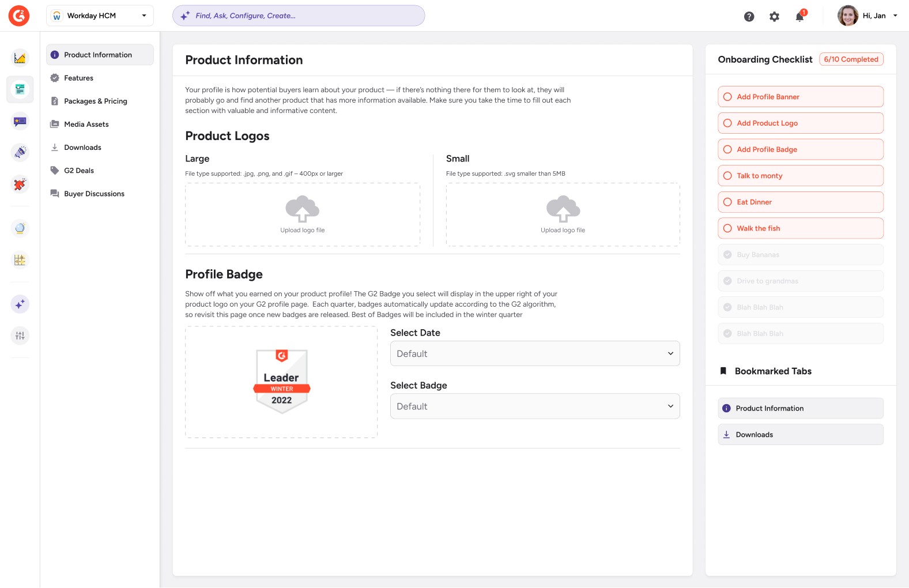Focus the Find, Ask, Configure, Create search field
Screen dimensions: 909x588
(300, 16)
